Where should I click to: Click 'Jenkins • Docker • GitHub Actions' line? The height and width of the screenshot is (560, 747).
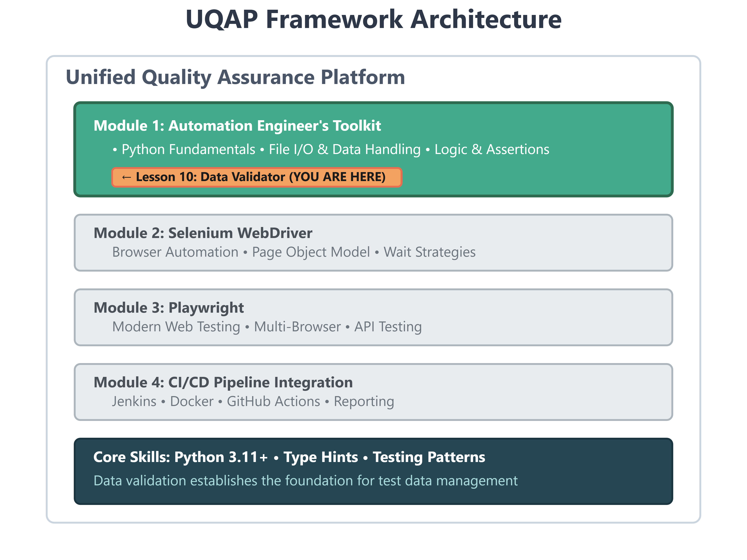click(x=253, y=401)
